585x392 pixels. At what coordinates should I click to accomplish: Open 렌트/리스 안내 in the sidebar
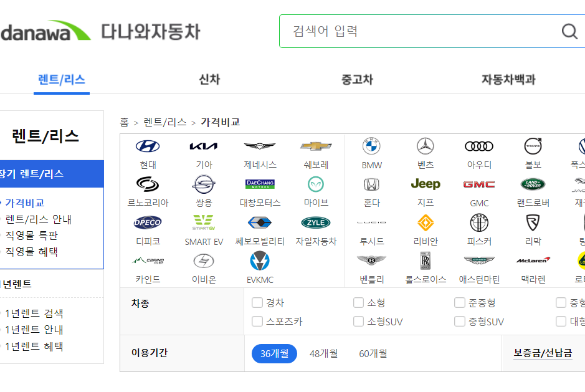click(x=38, y=219)
